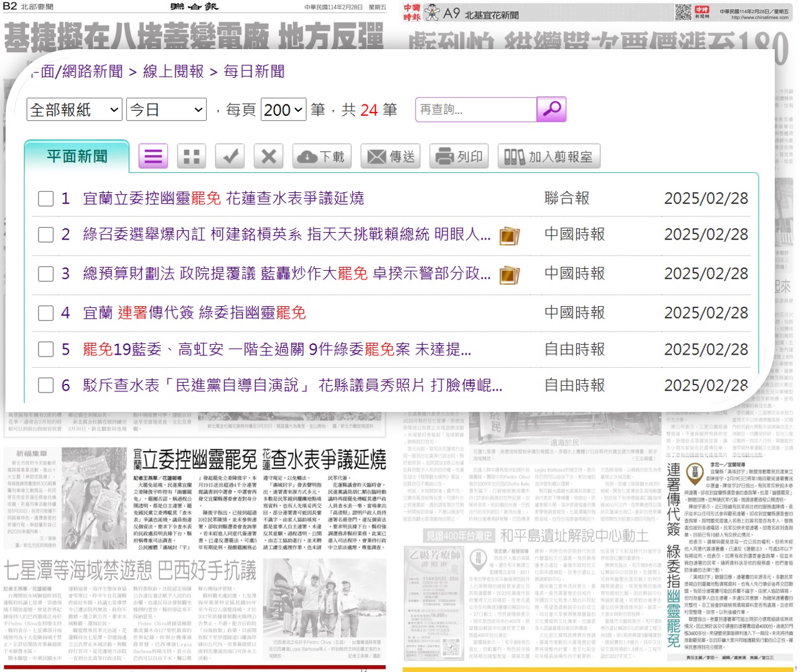This screenshot has width=809, height=672.
Task: Tick checkbox for row 3 總預算財劃法
Action: 45,274
